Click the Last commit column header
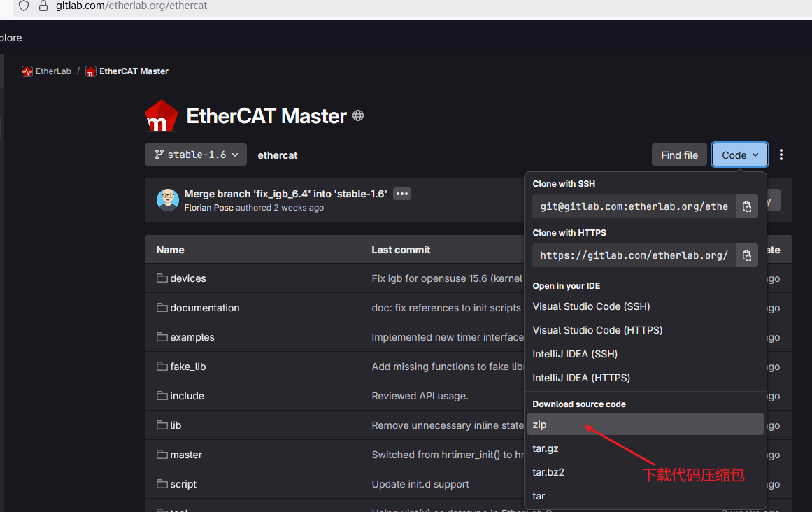The height and width of the screenshot is (512, 812). [x=401, y=250]
